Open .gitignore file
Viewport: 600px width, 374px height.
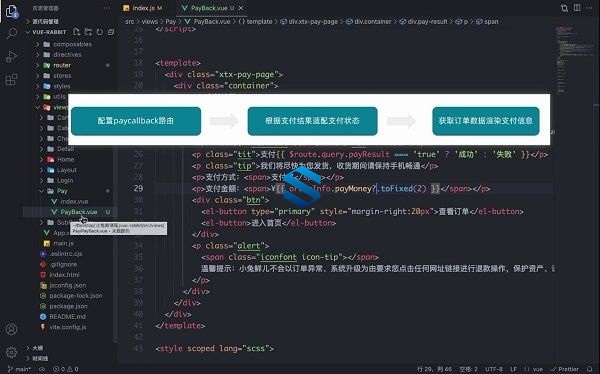(63, 264)
